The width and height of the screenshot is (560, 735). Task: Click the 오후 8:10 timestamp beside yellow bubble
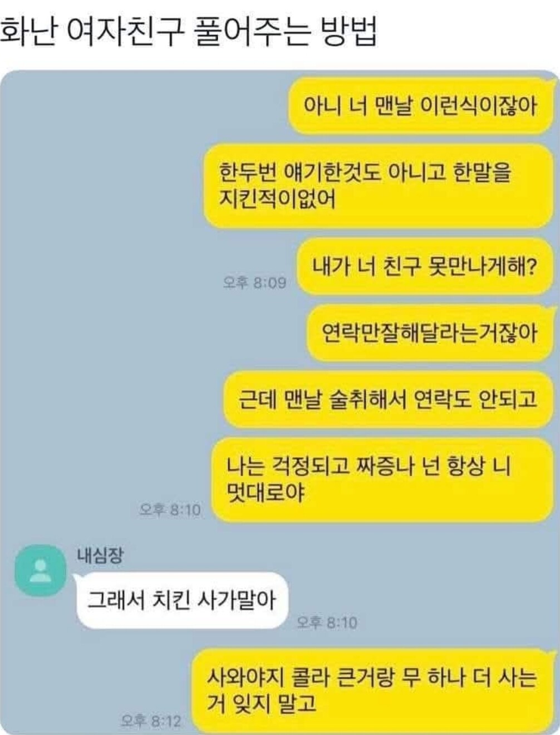point(170,509)
